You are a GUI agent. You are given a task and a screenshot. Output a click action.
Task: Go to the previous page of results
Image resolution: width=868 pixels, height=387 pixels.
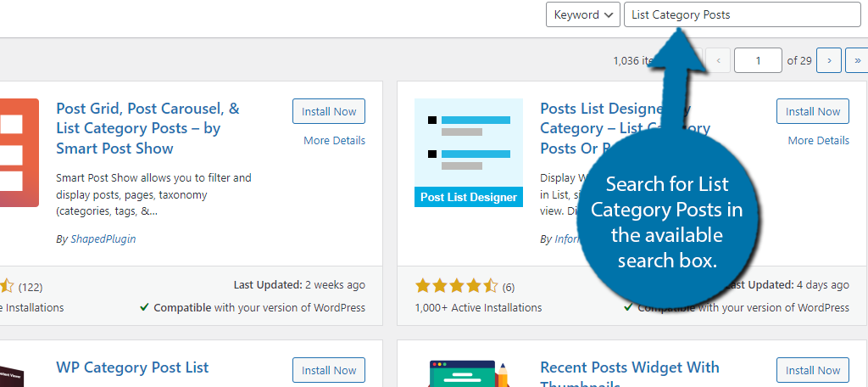pyautogui.click(x=718, y=60)
